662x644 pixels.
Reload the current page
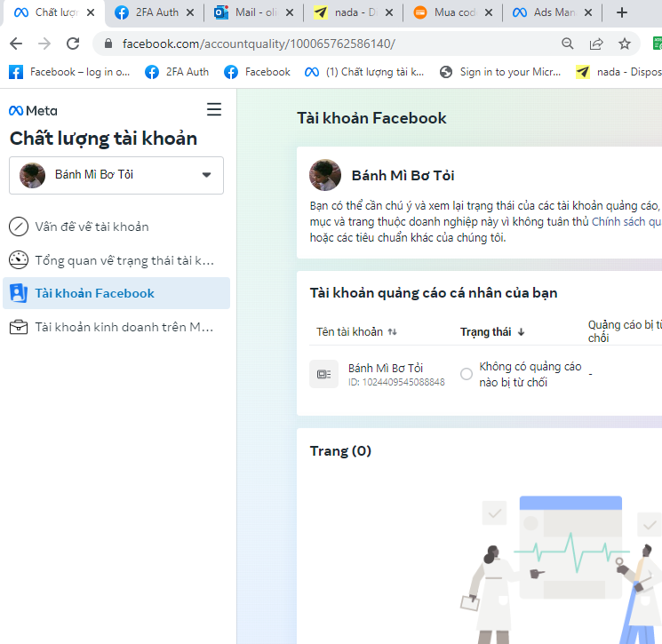tap(73, 44)
